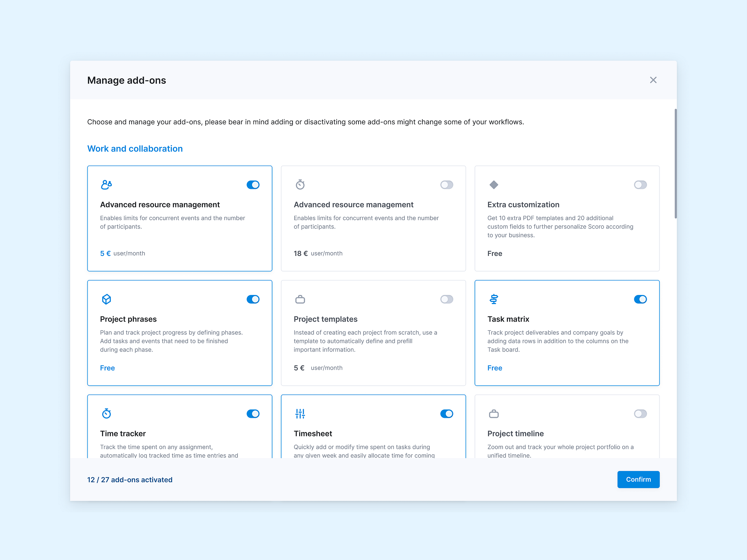Click the 'Time tracker' card title
The width and height of the screenshot is (747, 560).
(123, 434)
